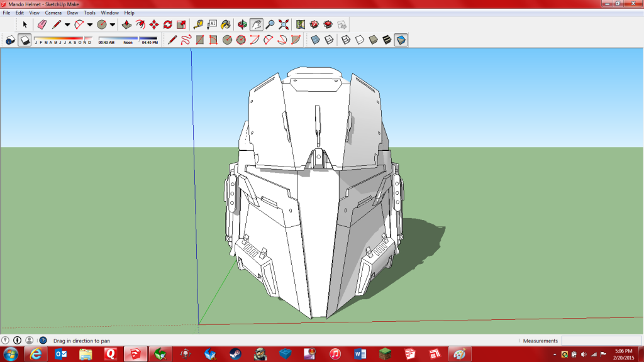Select the Pan hand tool
This screenshot has height=362, width=644.
click(257, 25)
